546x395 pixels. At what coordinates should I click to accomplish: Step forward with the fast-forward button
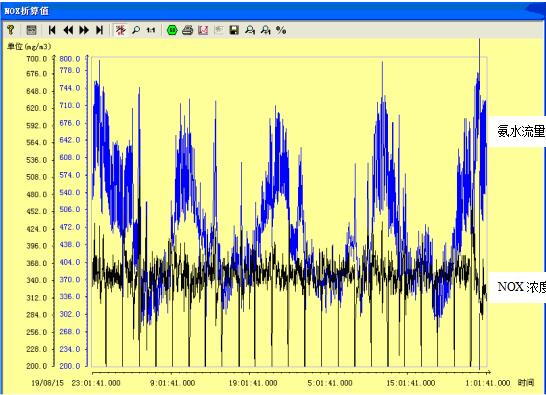(84, 30)
